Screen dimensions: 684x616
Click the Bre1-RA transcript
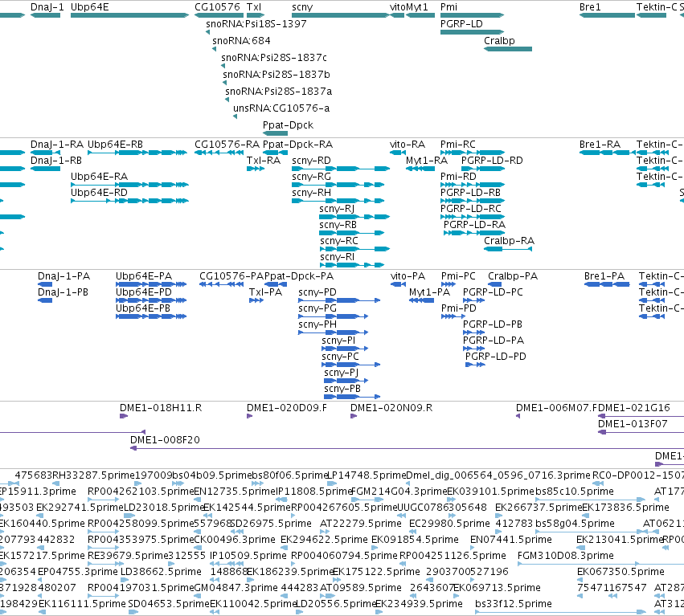(x=607, y=153)
